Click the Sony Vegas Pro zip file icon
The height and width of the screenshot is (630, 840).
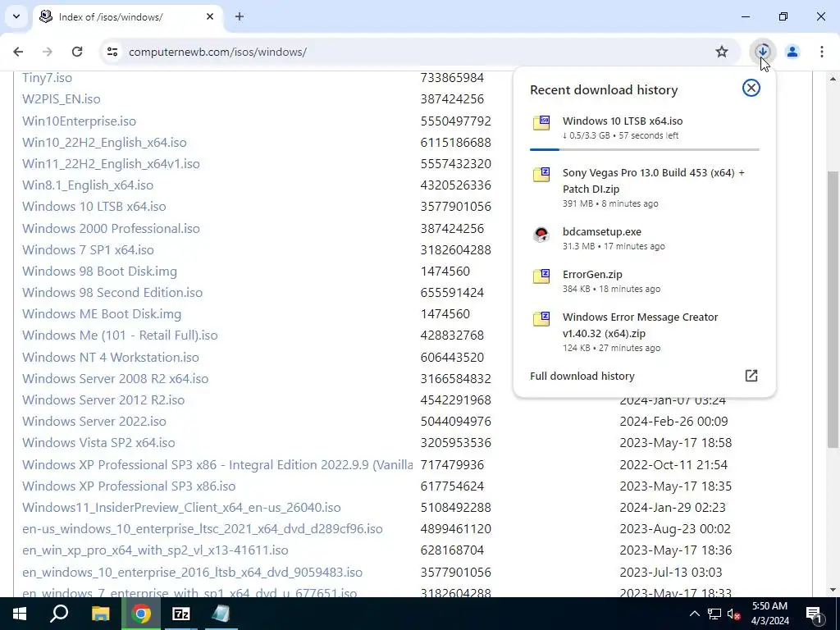[x=541, y=175]
